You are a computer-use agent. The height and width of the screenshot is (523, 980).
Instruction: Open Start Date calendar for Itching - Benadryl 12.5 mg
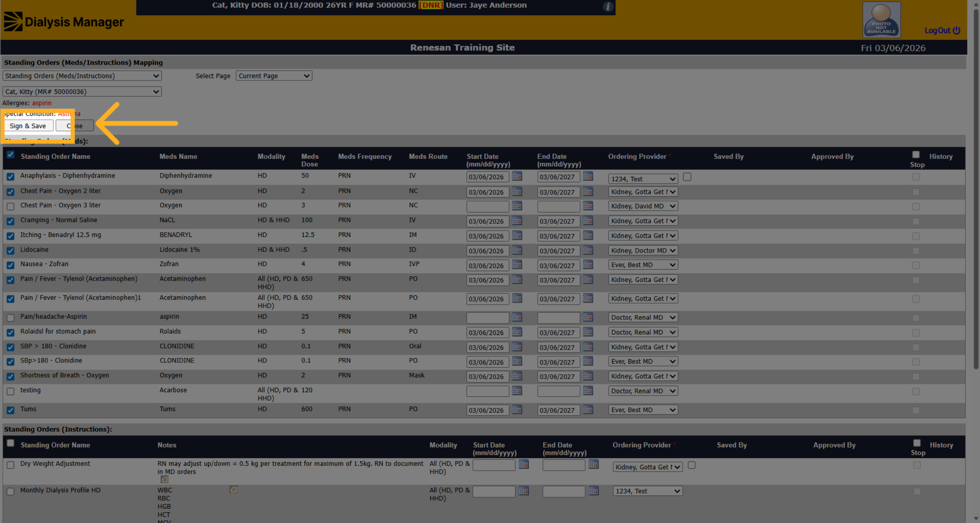tap(517, 236)
